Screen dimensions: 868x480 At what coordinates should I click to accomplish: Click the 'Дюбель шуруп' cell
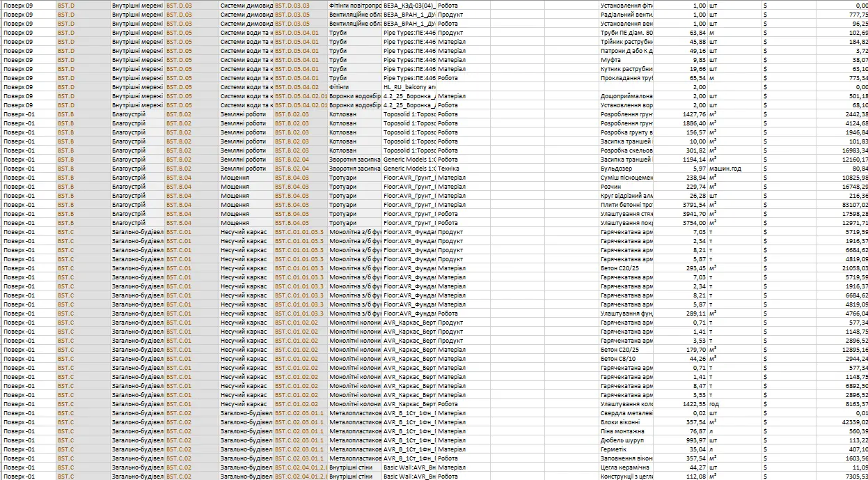(x=626, y=440)
